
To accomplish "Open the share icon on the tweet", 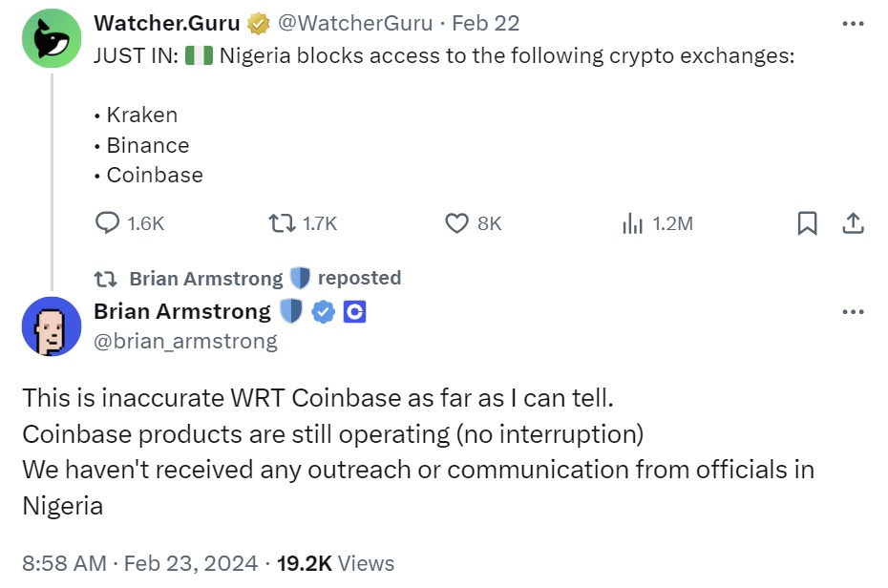I will pyautogui.click(x=852, y=222).
